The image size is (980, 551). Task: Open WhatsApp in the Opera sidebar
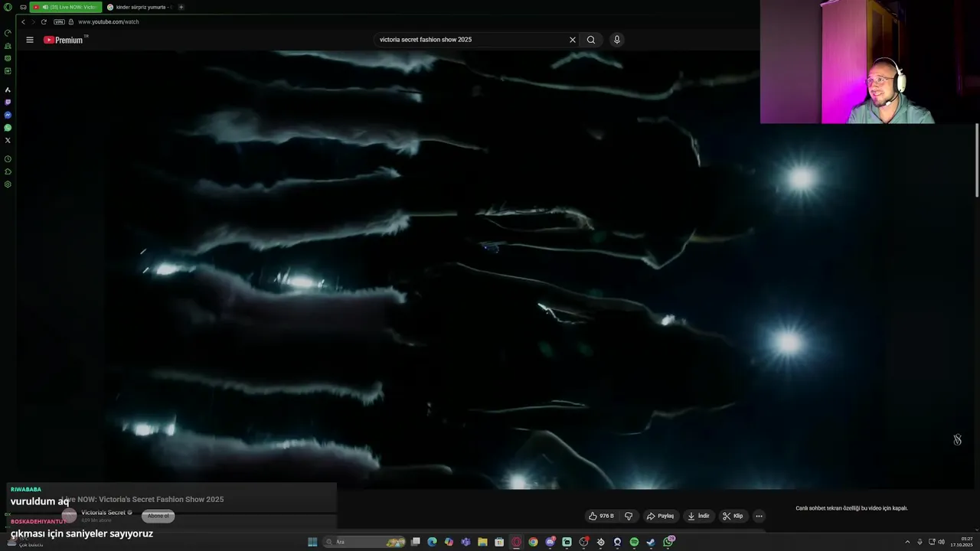[8, 128]
